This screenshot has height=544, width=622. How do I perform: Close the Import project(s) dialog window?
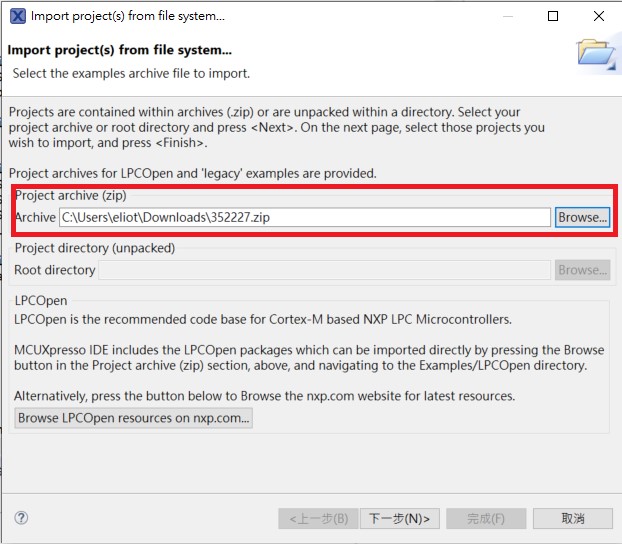coord(598,16)
